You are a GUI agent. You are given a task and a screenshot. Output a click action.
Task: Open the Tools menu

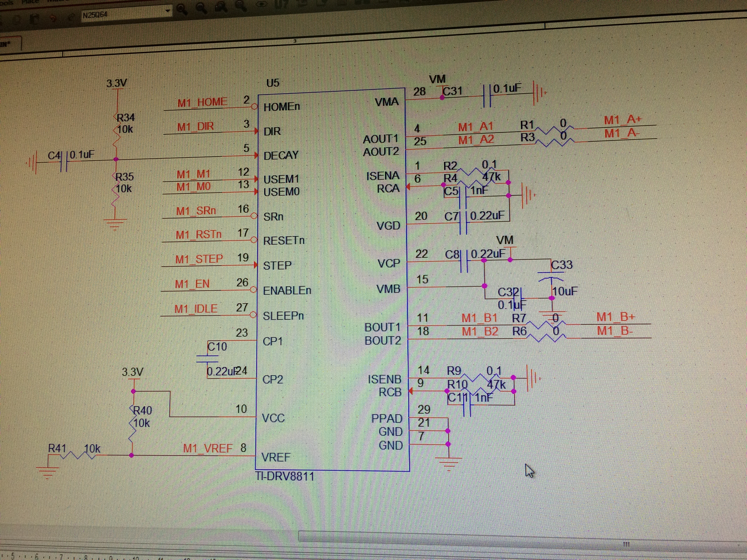tap(7, 3)
